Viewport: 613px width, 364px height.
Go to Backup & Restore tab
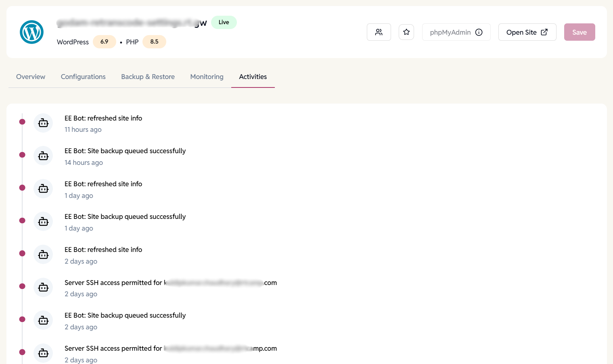click(148, 77)
